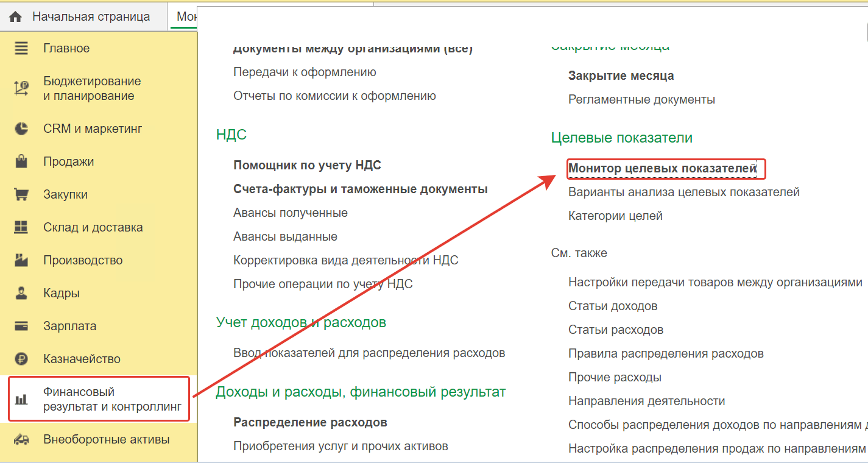Click the home icon on Начальная страница tab
This screenshot has width=868, height=463.
tap(16, 16)
